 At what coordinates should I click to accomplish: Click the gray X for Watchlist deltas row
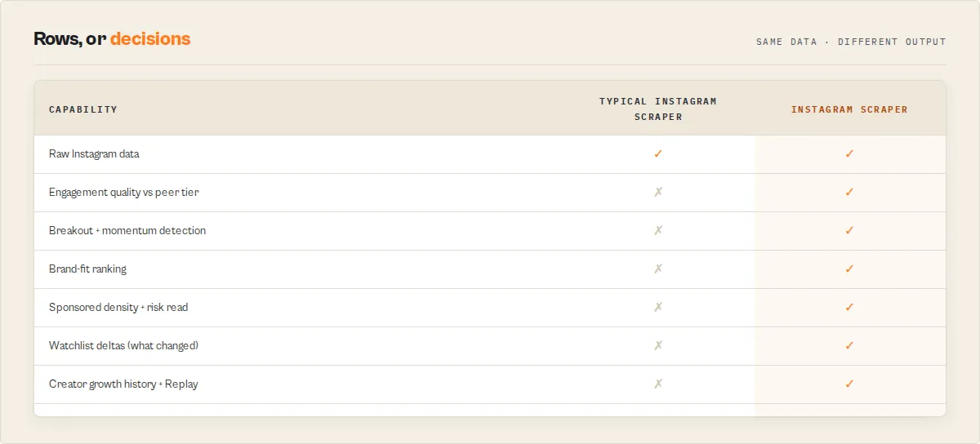tap(658, 345)
